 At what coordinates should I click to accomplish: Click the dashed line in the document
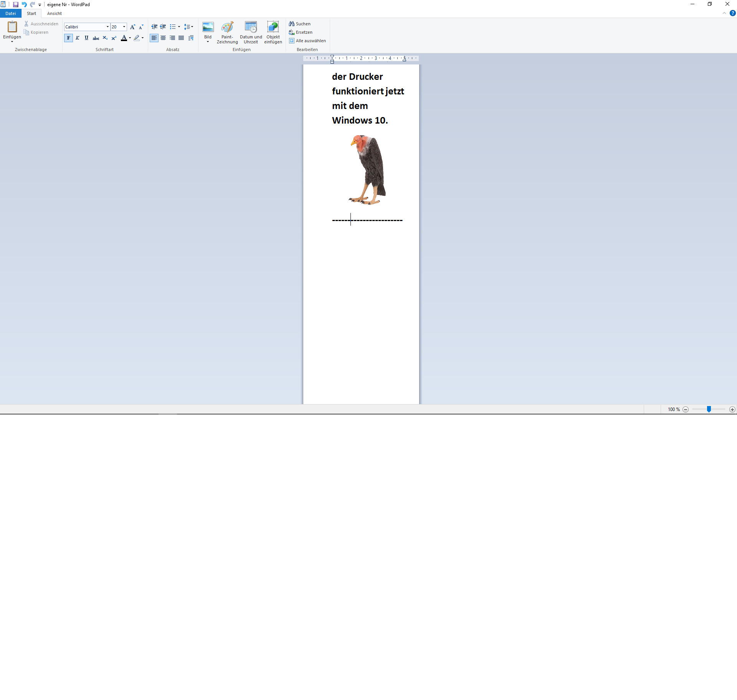tap(367, 220)
